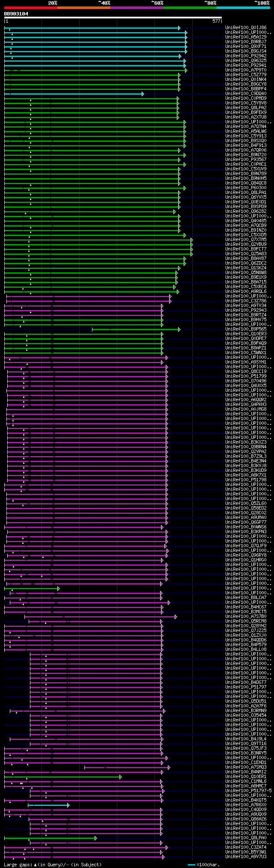Select the UniRef100_P93567 label
Image resolution: width=274 pixels, height=868 pixels.
click(x=246, y=160)
